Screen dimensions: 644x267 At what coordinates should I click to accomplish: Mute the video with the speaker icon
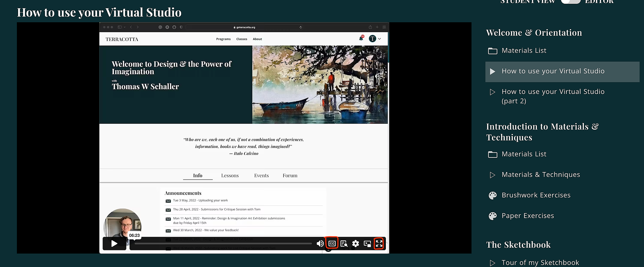click(x=320, y=243)
